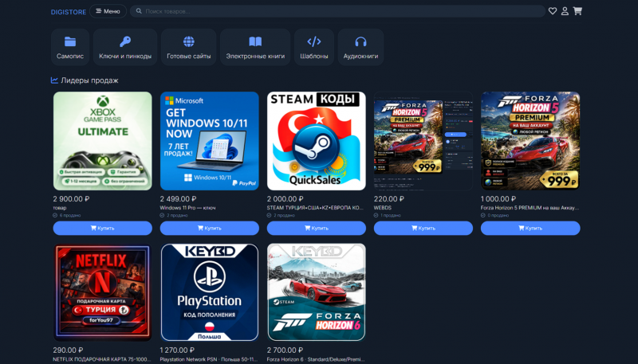Select Аудиокниги headphones category

tap(360, 47)
